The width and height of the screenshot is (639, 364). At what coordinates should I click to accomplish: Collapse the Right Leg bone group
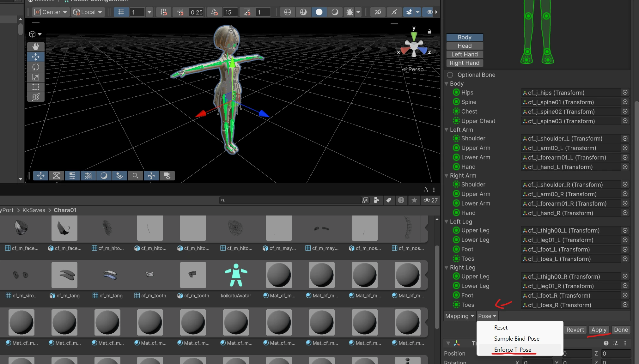tap(447, 268)
